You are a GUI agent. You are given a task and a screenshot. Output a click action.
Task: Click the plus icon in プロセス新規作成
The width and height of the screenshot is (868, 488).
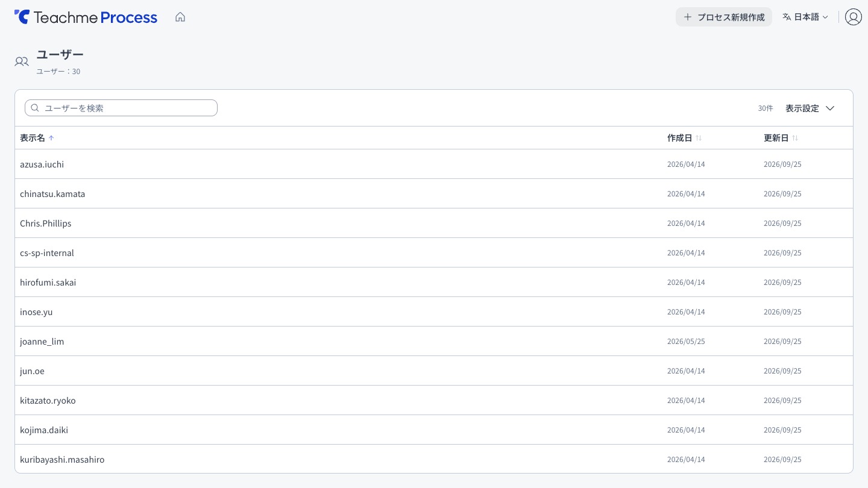point(688,17)
